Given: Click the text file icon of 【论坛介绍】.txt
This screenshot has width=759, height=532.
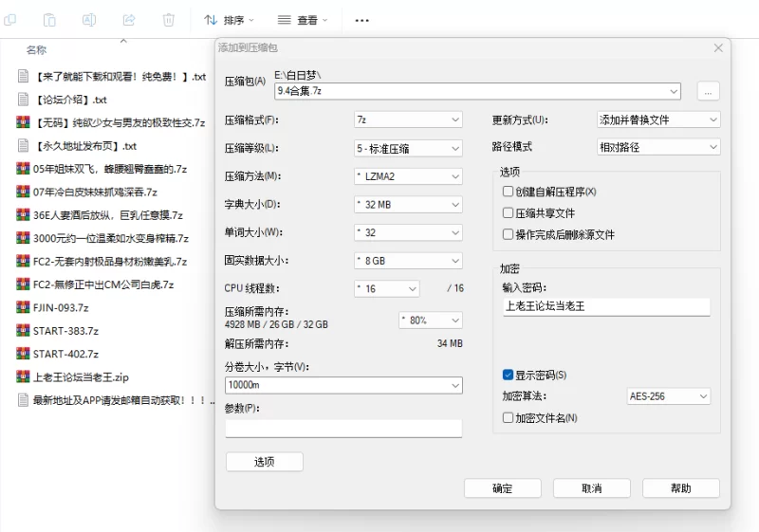Looking at the screenshot, I should [23, 100].
